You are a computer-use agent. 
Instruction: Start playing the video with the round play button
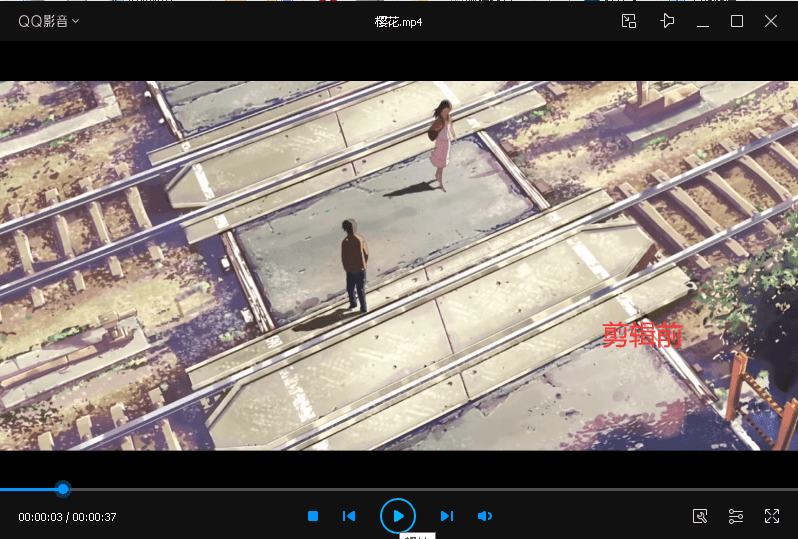(x=398, y=516)
